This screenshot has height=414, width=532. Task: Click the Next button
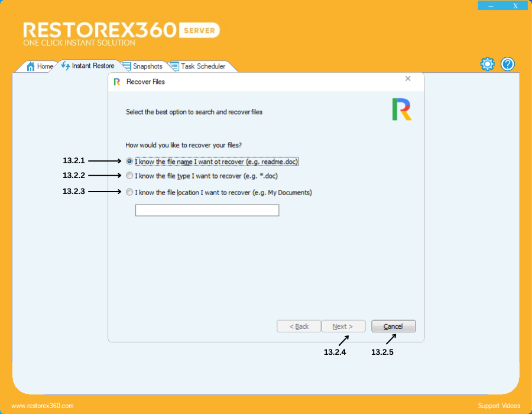click(343, 326)
